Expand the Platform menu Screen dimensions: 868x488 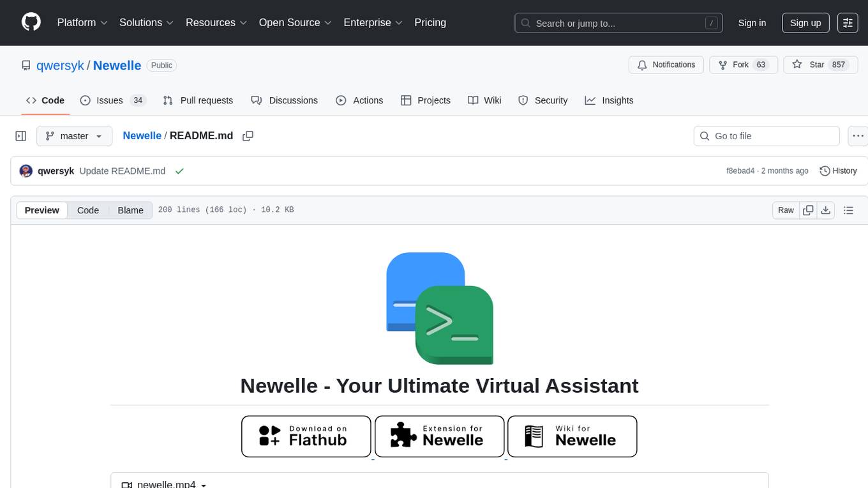tap(82, 22)
